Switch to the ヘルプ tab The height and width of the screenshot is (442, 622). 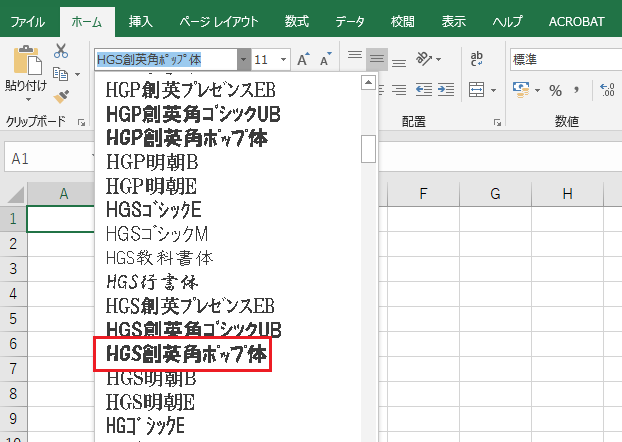coord(507,21)
